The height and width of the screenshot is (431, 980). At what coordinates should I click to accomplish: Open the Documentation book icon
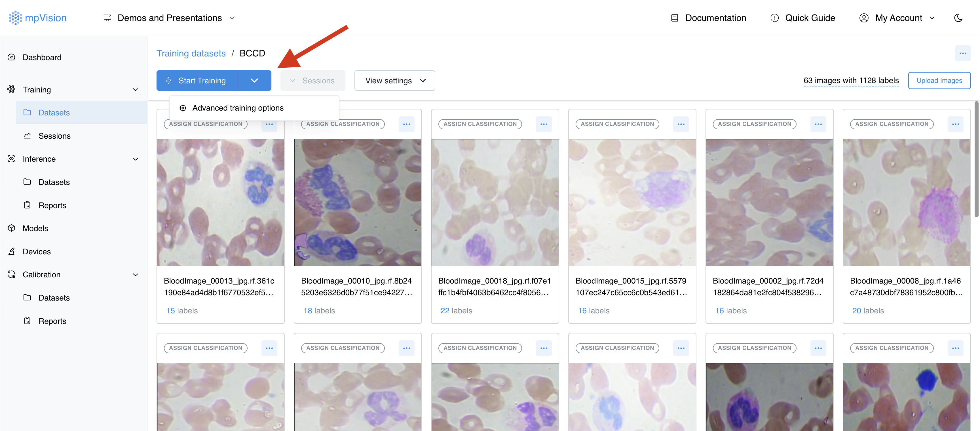point(675,18)
